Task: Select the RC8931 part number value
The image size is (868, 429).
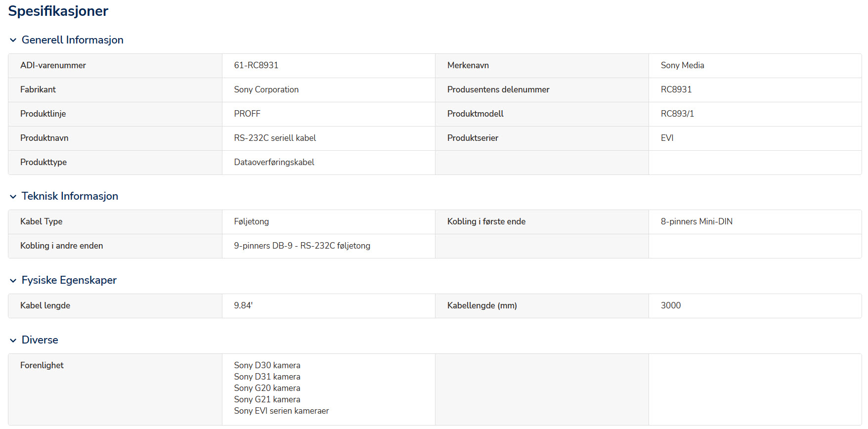Action: click(676, 89)
